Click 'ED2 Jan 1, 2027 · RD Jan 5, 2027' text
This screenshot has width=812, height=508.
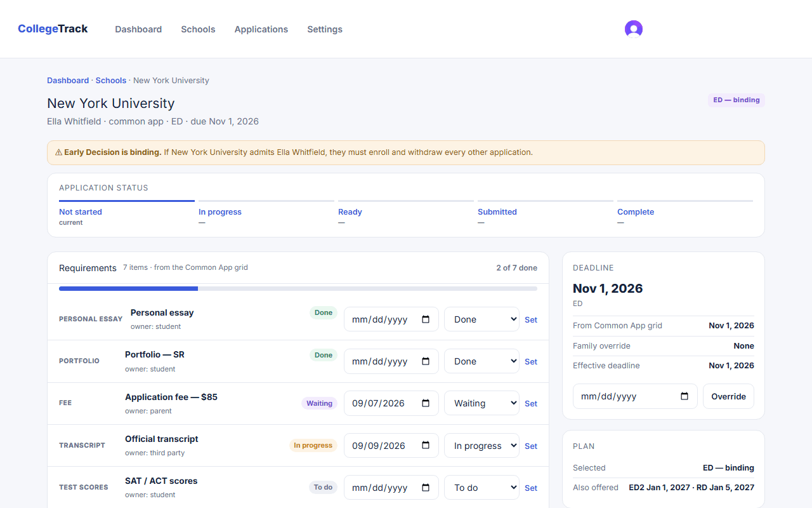691,488
